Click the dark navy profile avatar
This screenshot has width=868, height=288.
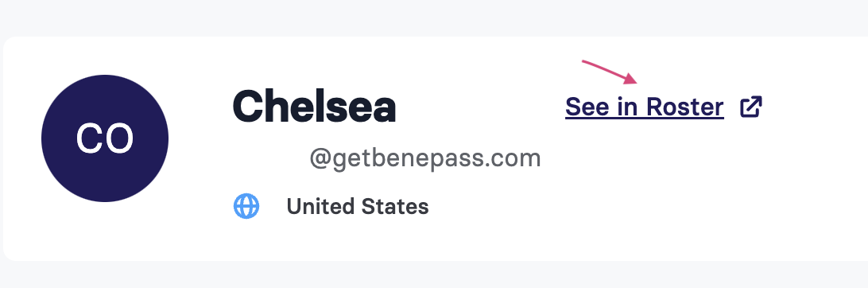[x=105, y=138]
